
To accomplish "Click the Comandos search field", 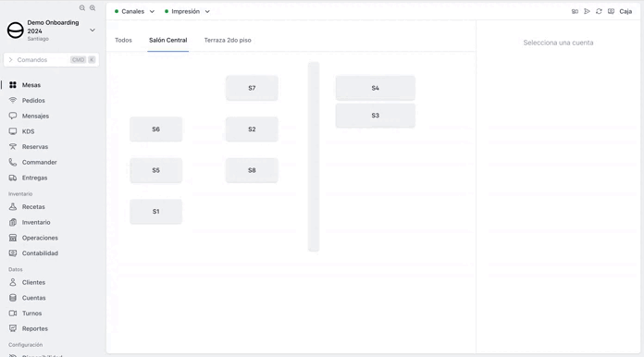I will click(x=51, y=60).
